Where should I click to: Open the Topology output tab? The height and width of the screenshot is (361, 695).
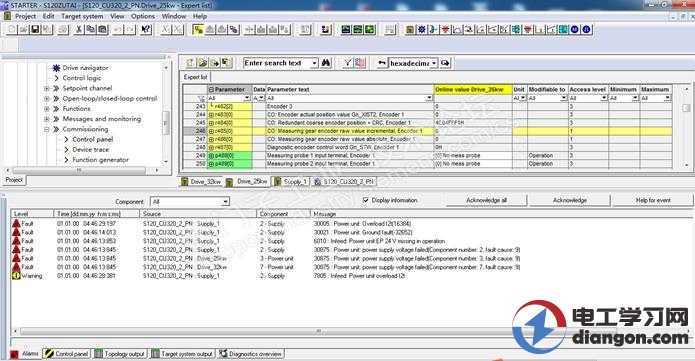click(x=120, y=354)
